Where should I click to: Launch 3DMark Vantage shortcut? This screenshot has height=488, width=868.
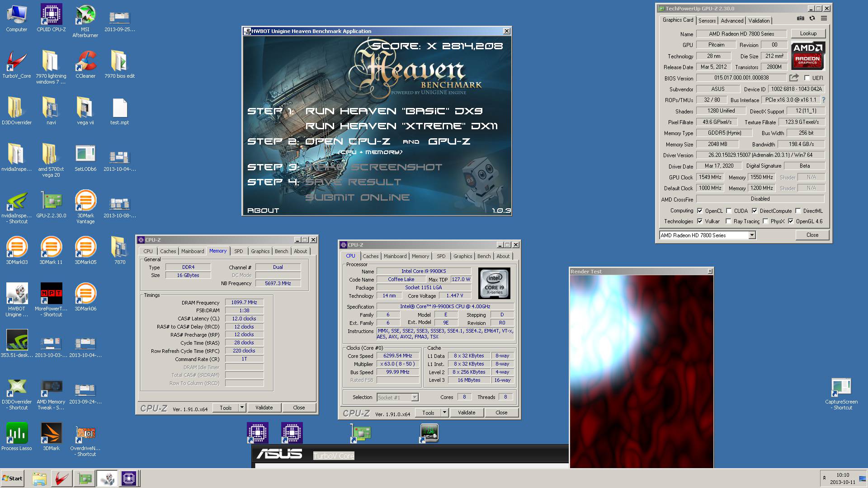coord(85,207)
